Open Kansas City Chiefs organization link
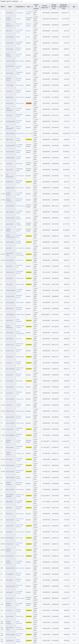This screenshot has height=644, width=79. coord(19,25)
